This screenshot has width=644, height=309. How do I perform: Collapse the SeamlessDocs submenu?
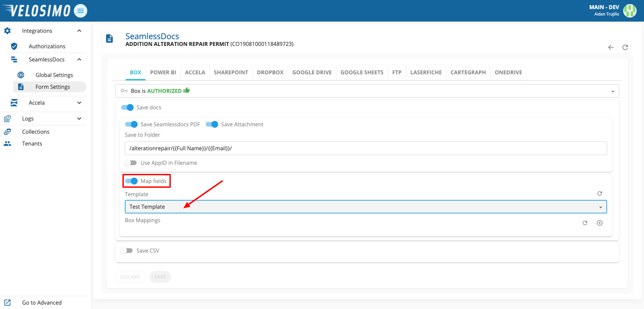79,59
